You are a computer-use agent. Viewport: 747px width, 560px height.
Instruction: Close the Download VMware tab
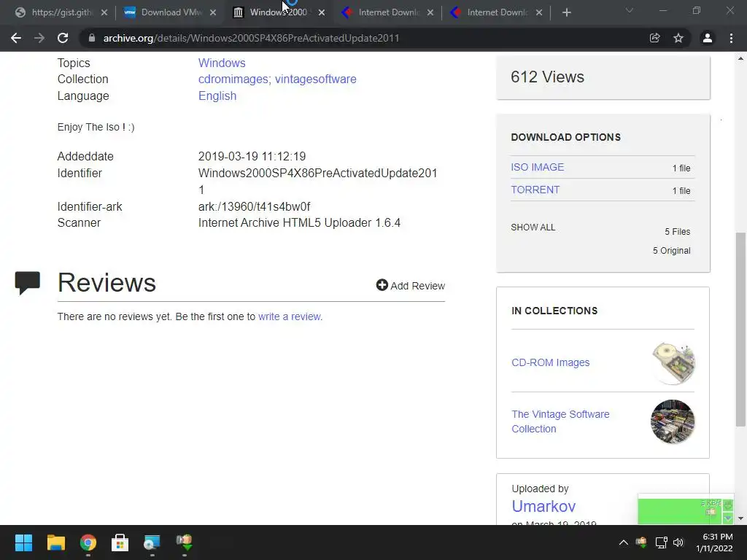pyautogui.click(x=213, y=12)
